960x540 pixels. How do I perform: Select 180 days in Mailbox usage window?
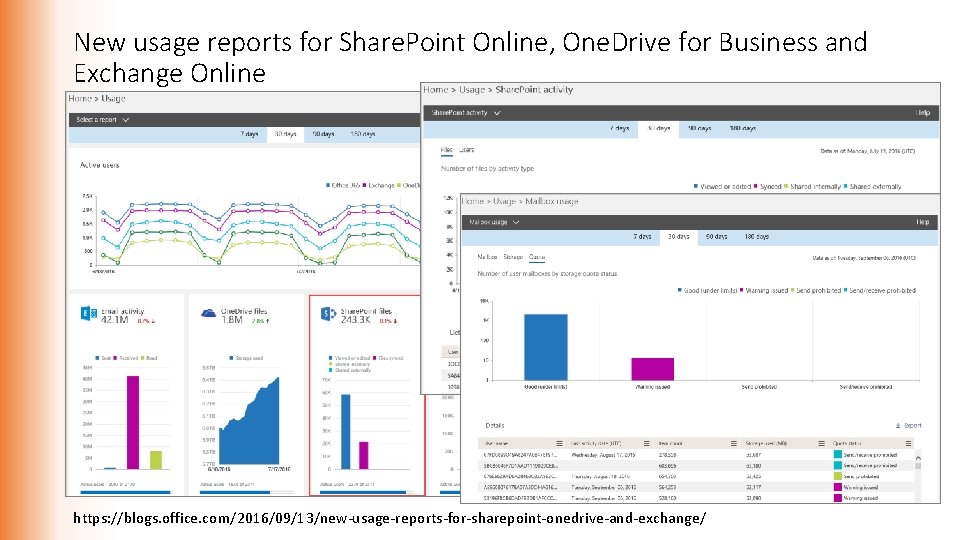pyautogui.click(x=757, y=237)
